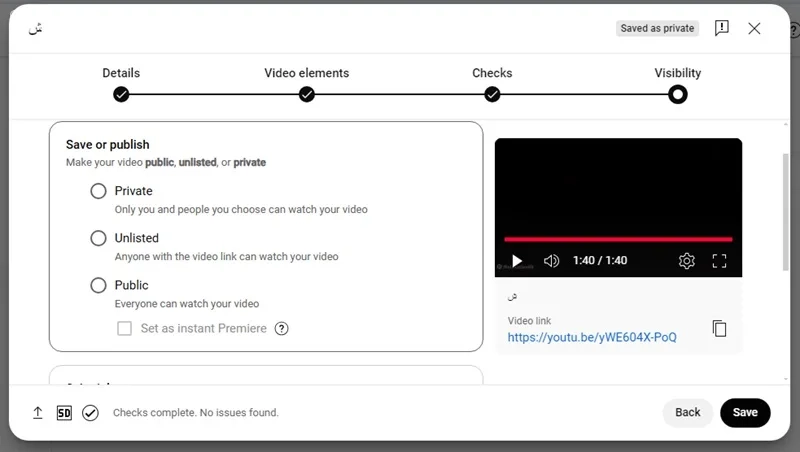Click the checks complete checkmark icon
Viewport: 800px width, 452px height.
pos(90,413)
